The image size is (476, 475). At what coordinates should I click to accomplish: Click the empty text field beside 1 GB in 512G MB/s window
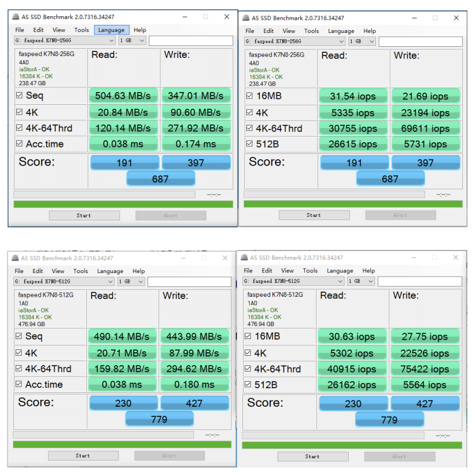[x=189, y=282]
